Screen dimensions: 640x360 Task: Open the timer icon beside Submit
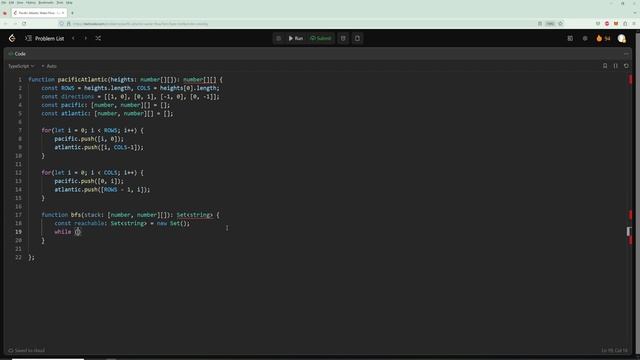[343, 38]
